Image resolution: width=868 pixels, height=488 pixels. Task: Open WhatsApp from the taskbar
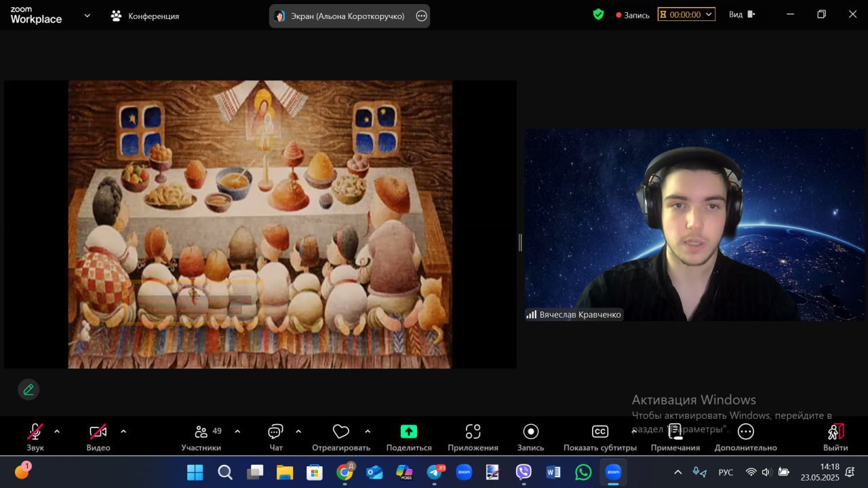[x=583, y=472]
